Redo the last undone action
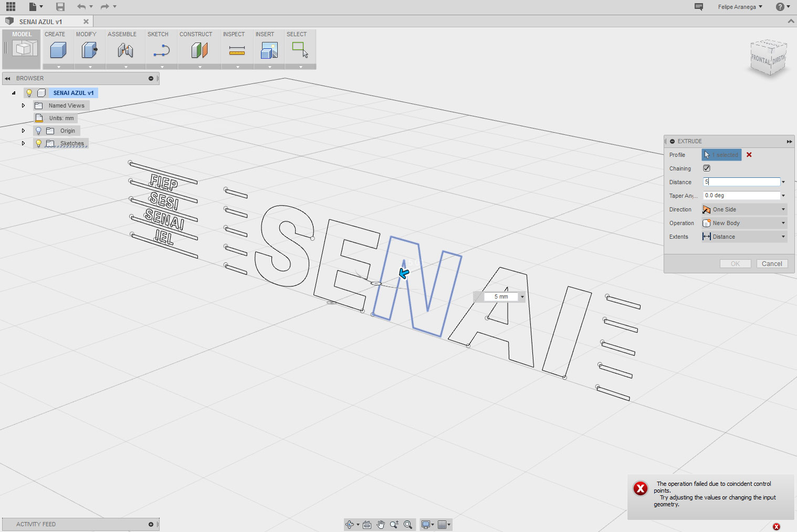Screen dimensions: 797x532 [105, 7]
